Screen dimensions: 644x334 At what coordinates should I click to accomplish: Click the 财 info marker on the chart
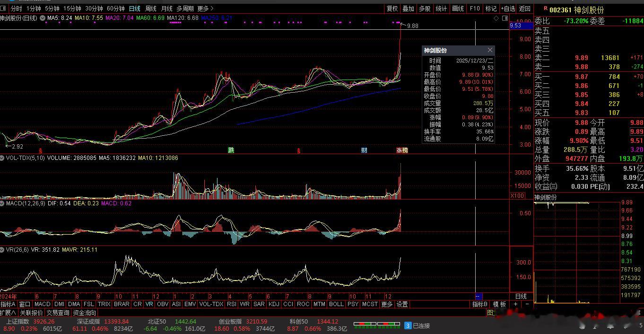click(364, 150)
